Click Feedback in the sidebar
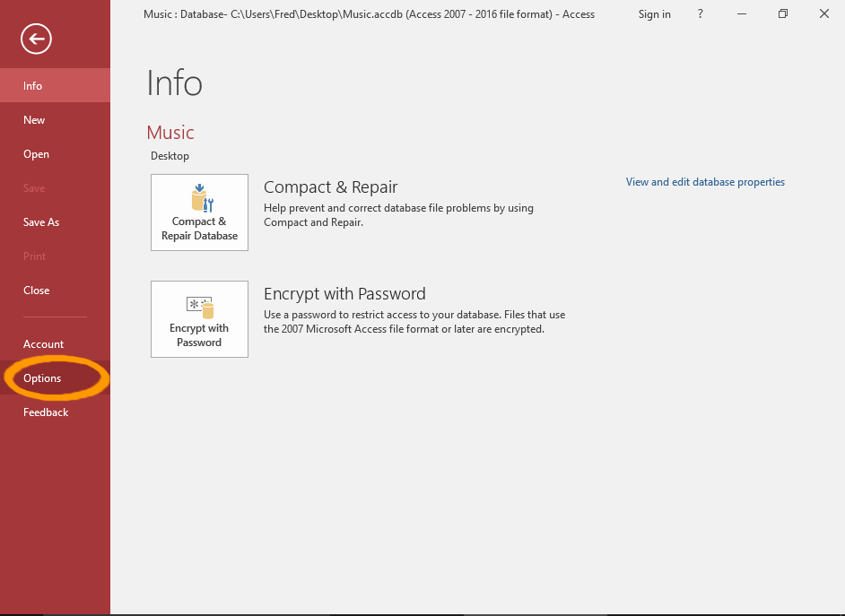Viewport: 845px width, 616px height. (46, 412)
